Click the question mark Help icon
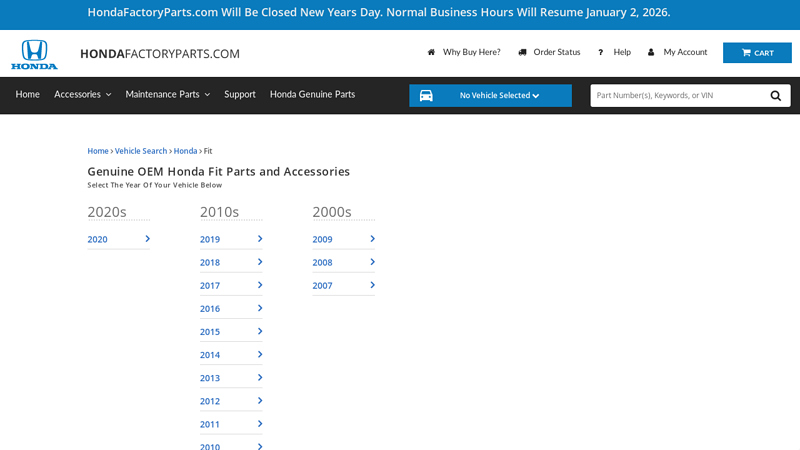 coord(600,52)
